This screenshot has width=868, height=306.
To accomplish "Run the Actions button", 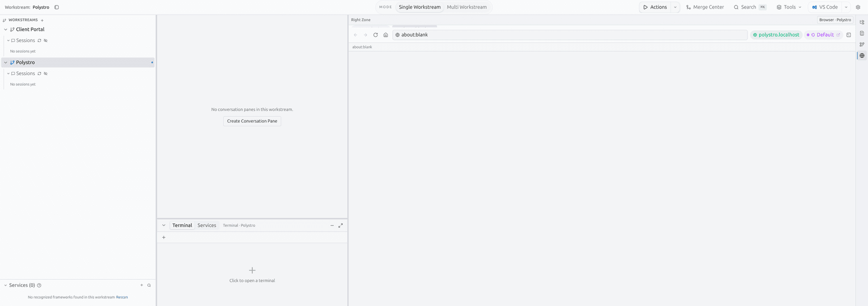I will coord(655,7).
